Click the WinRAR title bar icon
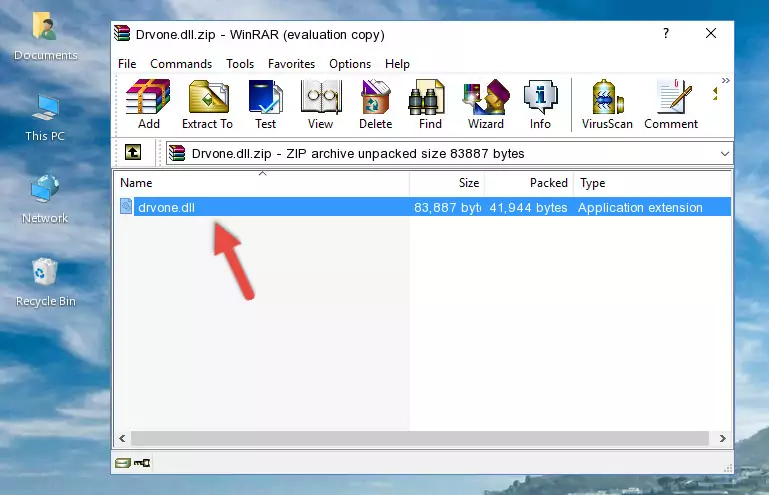This screenshot has height=495, width=769. click(x=122, y=33)
